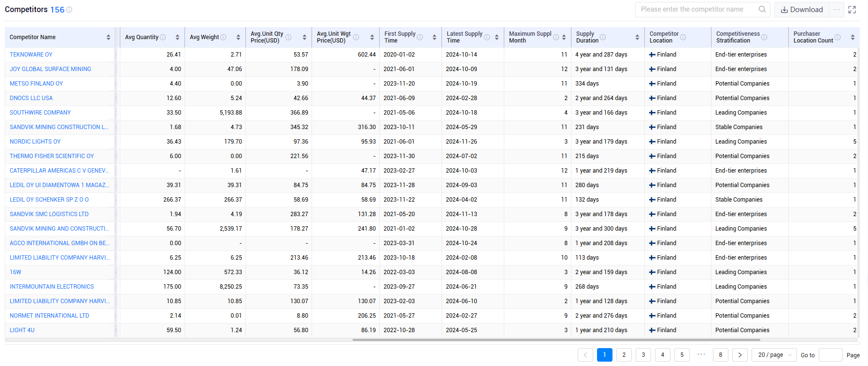This screenshot has height=366, width=868.
Task: Show Competitiveness Stratification info icon
Action: click(x=764, y=37)
